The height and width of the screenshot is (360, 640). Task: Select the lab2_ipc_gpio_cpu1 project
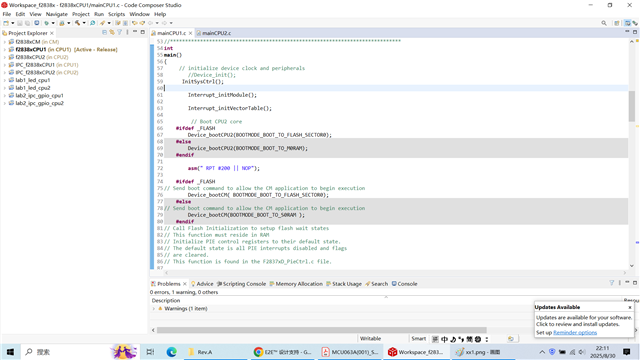[39, 96]
